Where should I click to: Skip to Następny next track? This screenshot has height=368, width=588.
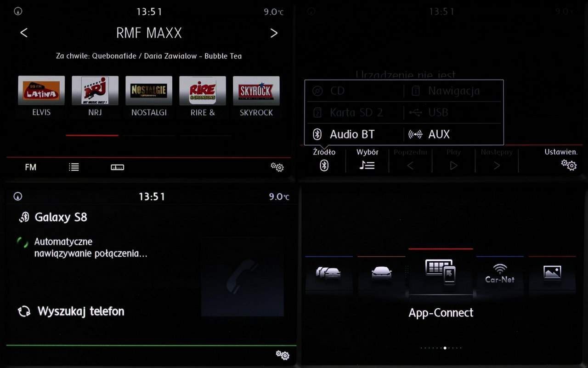497,160
